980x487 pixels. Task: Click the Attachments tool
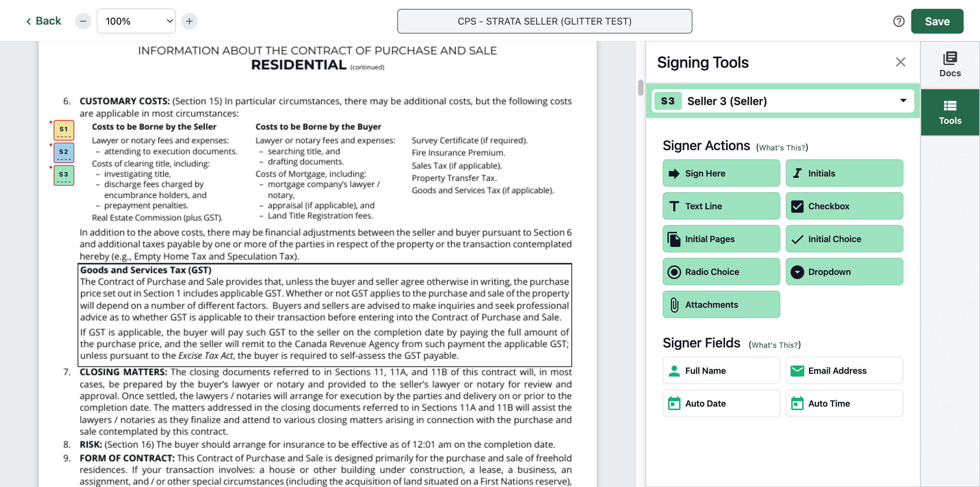coord(721,304)
